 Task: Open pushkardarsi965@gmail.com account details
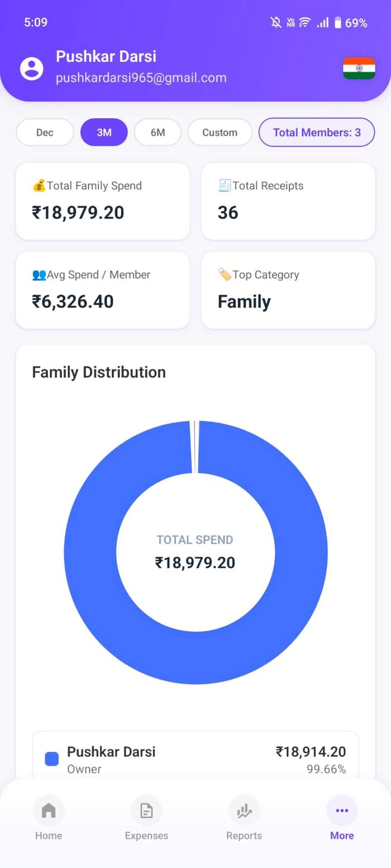[141, 78]
